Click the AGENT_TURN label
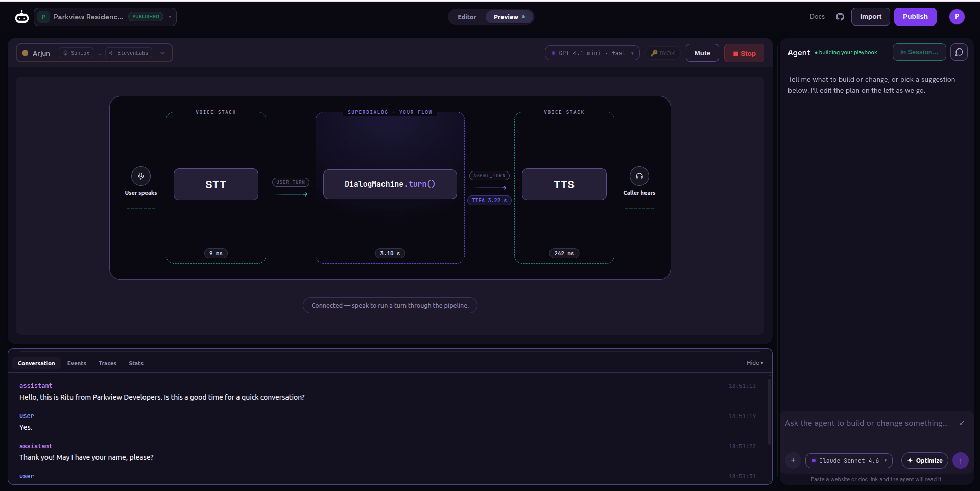 click(x=489, y=176)
